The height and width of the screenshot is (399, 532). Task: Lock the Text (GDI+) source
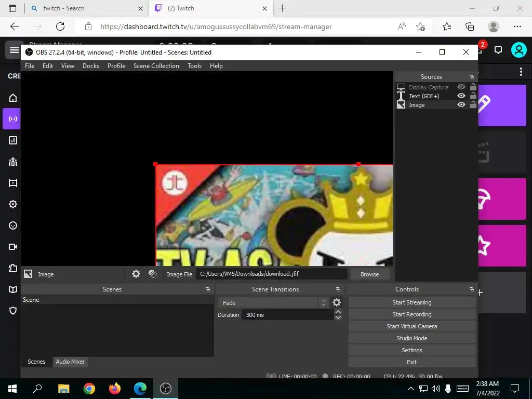(x=473, y=96)
